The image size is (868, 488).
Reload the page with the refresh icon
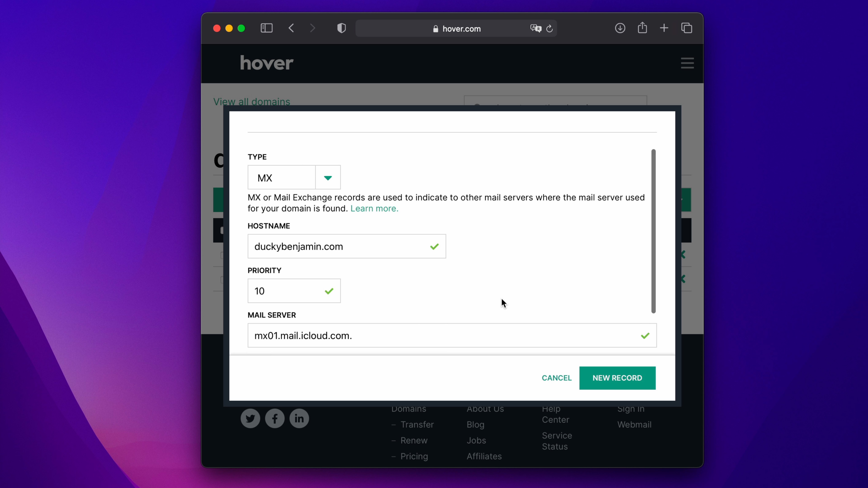tap(550, 29)
